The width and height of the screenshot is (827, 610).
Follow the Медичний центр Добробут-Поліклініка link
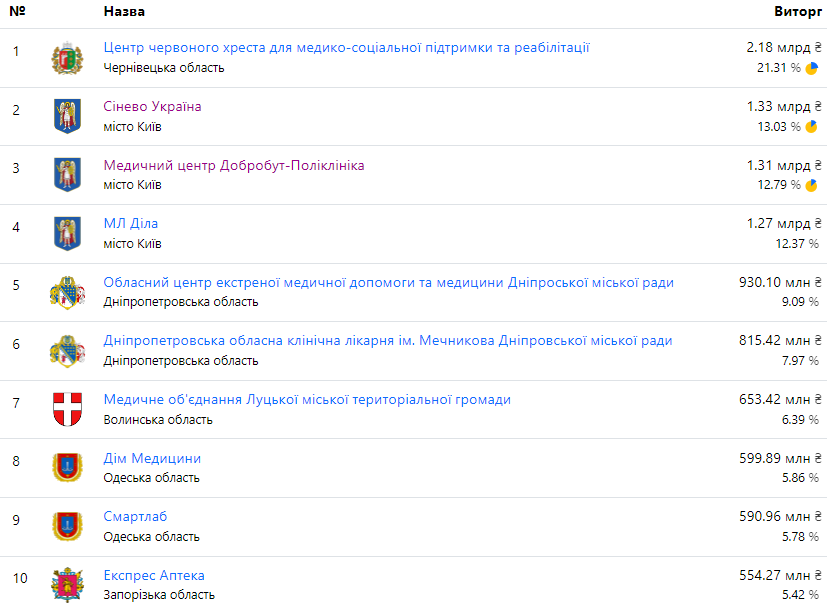234,165
